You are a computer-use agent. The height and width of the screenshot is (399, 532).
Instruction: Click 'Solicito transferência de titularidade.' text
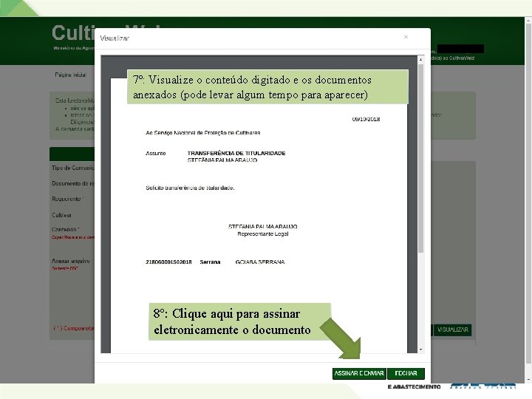pyautogui.click(x=190, y=188)
